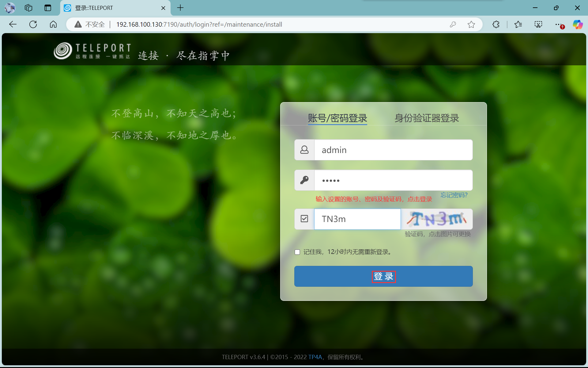Image resolution: width=588 pixels, height=368 pixels.
Task: Click captcha image to refresh code
Action: coord(437,219)
